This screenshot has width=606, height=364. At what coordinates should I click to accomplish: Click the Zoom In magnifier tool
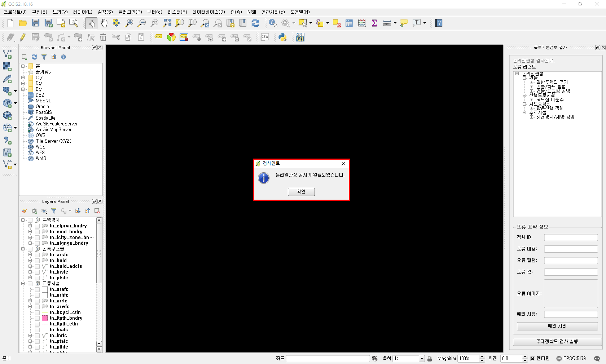coord(129,23)
